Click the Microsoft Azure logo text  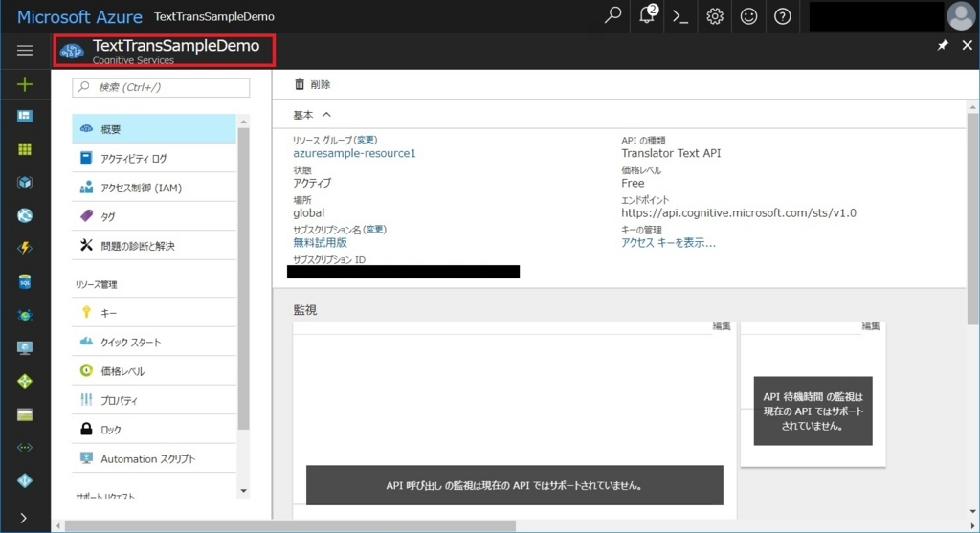tap(79, 16)
